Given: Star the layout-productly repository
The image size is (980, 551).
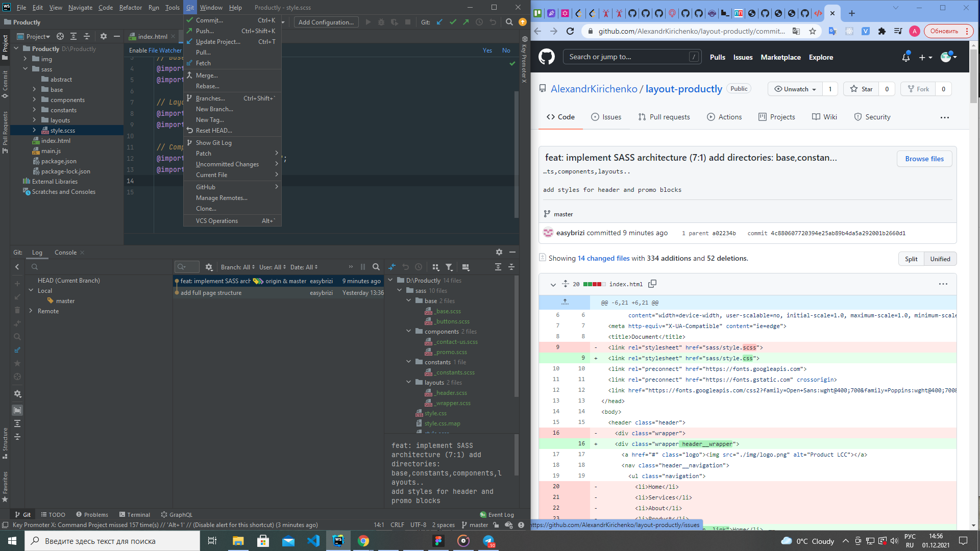Looking at the screenshot, I should [862, 89].
